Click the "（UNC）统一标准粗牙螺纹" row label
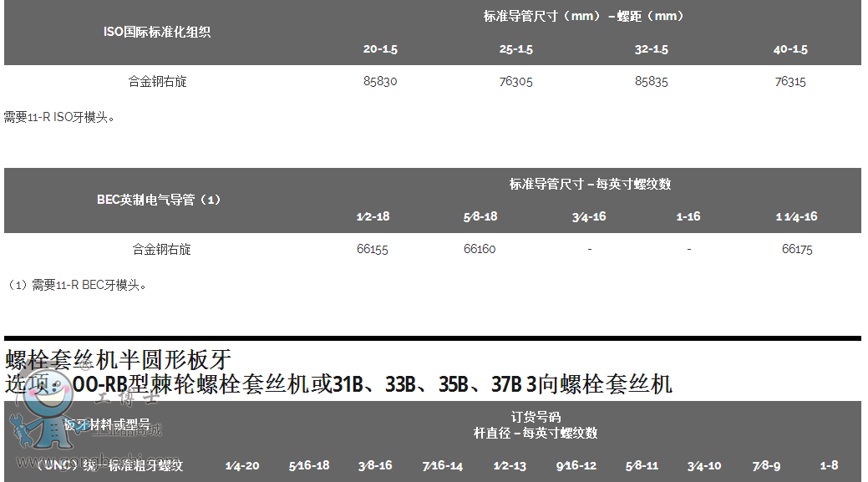This screenshot has height=482, width=868. tap(109, 465)
